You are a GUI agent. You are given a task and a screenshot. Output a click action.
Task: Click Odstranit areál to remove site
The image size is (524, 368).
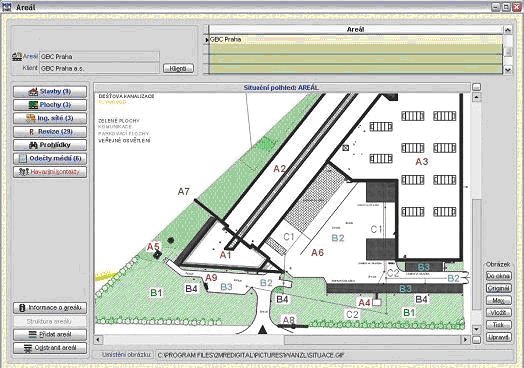point(50,348)
